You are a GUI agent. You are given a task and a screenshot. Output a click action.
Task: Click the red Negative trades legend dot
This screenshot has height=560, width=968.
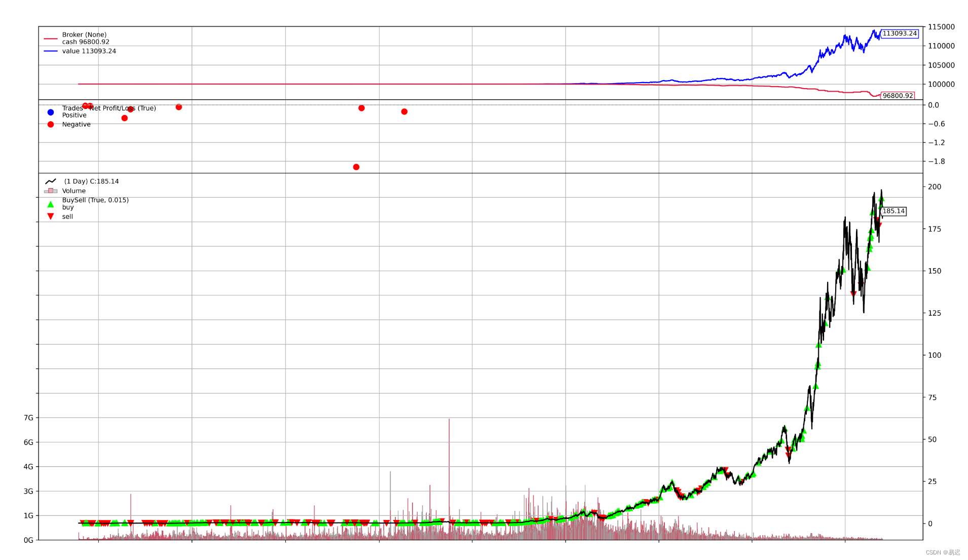[x=51, y=125]
